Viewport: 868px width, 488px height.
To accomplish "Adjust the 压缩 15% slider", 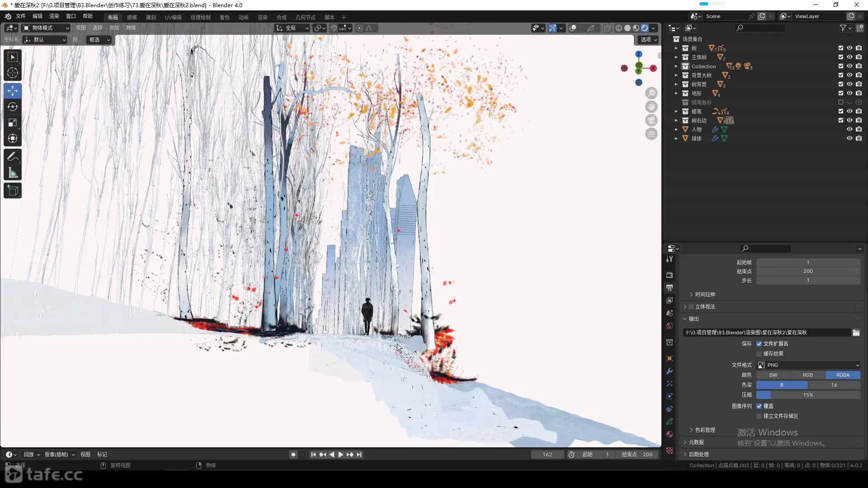I will click(x=808, y=395).
